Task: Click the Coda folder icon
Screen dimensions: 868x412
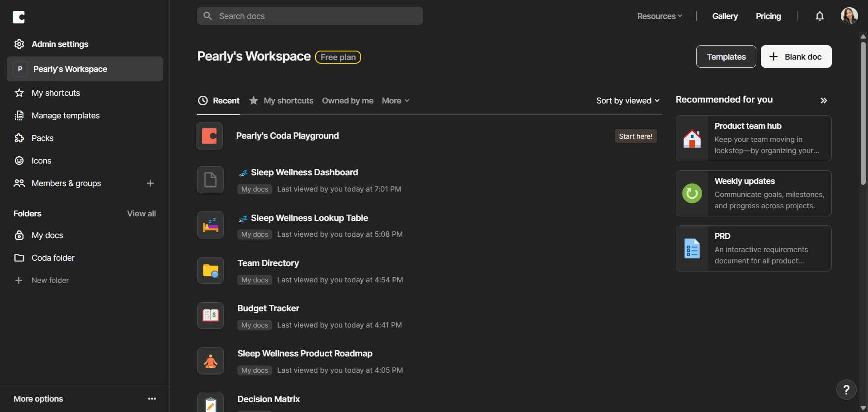Action: 19,257
